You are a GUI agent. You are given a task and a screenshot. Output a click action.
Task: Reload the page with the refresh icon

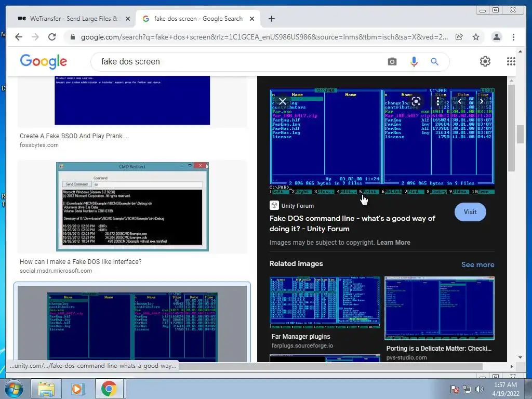tap(52, 37)
